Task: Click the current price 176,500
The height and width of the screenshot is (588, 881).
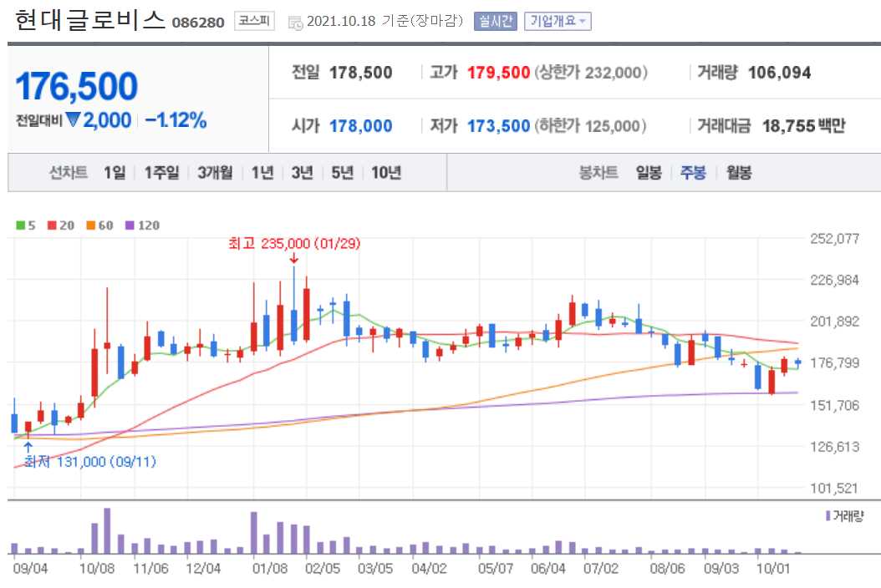Action: point(76,87)
